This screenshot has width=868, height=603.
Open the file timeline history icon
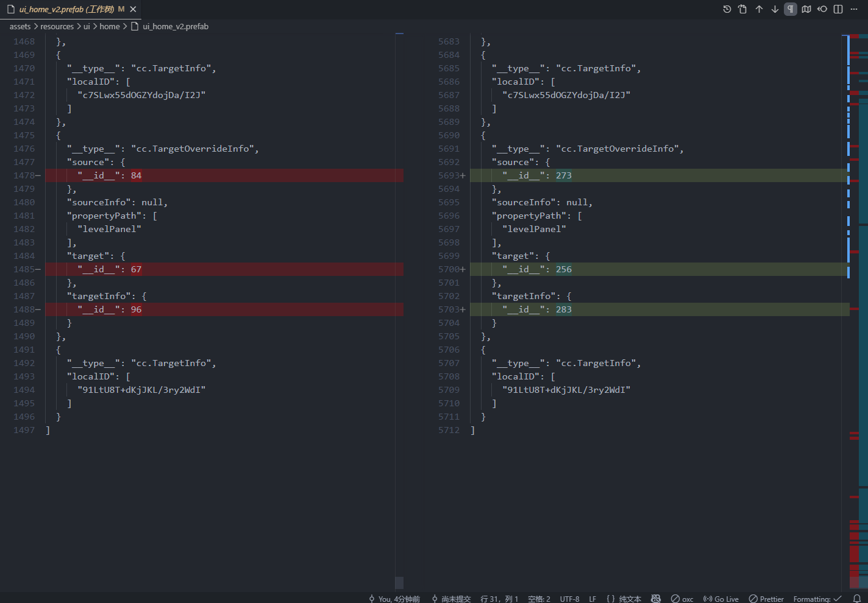pos(727,9)
